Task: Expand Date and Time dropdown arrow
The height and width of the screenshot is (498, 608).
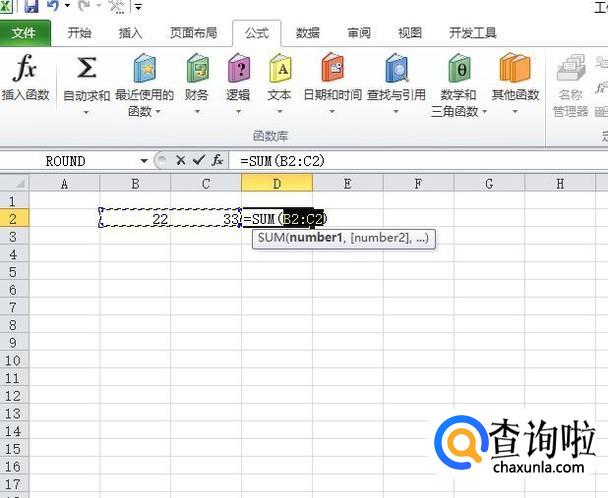Action: point(332,112)
